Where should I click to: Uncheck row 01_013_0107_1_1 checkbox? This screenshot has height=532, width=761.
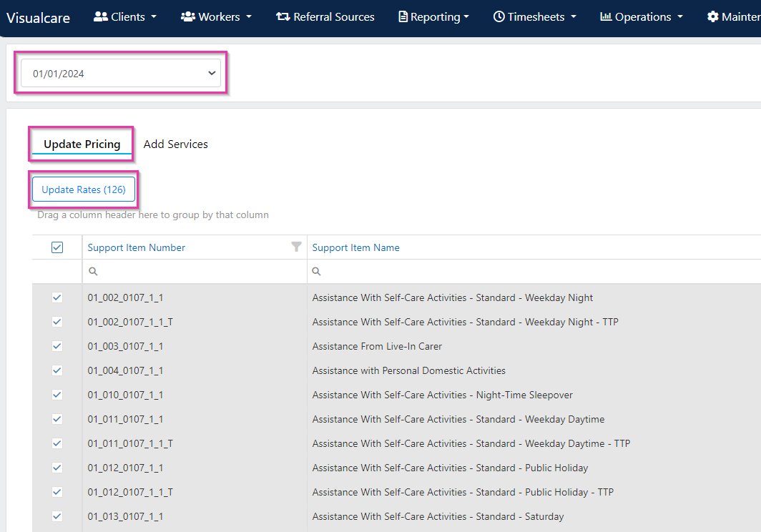pyautogui.click(x=57, y=516)
